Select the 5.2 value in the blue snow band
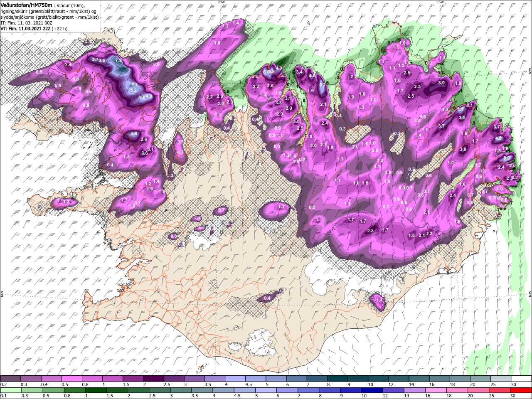 click(x=134, y=90)
